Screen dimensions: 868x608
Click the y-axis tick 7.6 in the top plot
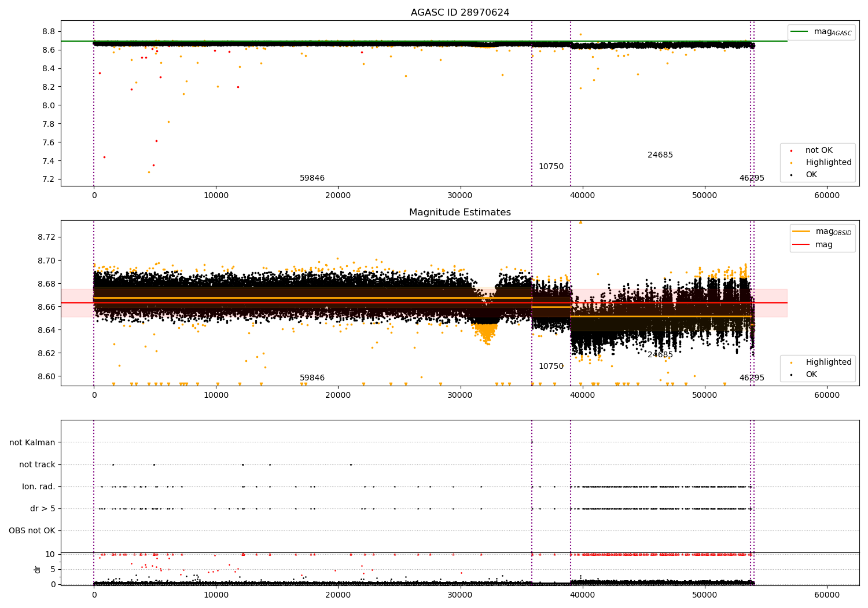tap(49, 142)
